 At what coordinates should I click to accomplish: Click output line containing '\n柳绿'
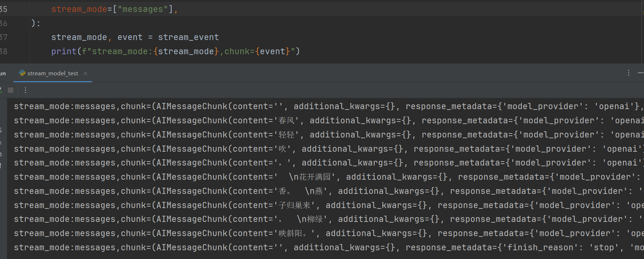pyautogui.click(x=329, y=219)
